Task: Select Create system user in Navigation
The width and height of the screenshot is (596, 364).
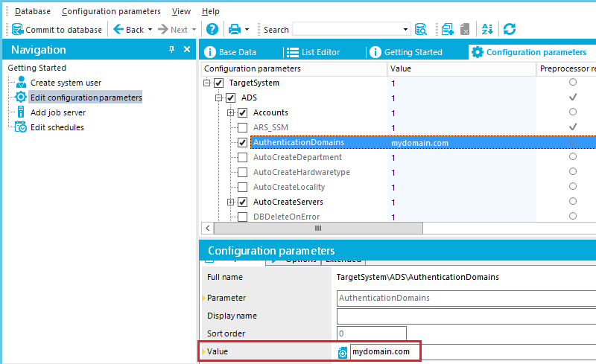Action: point(66,83)
